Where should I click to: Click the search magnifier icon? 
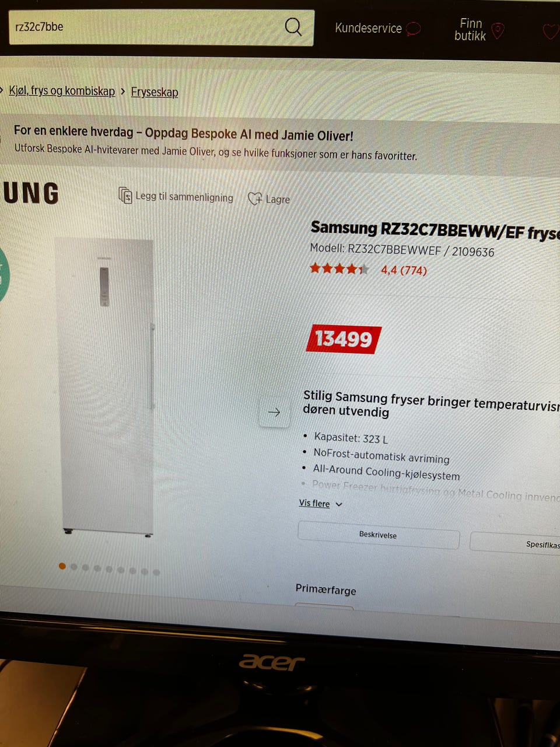pos(293,27)
